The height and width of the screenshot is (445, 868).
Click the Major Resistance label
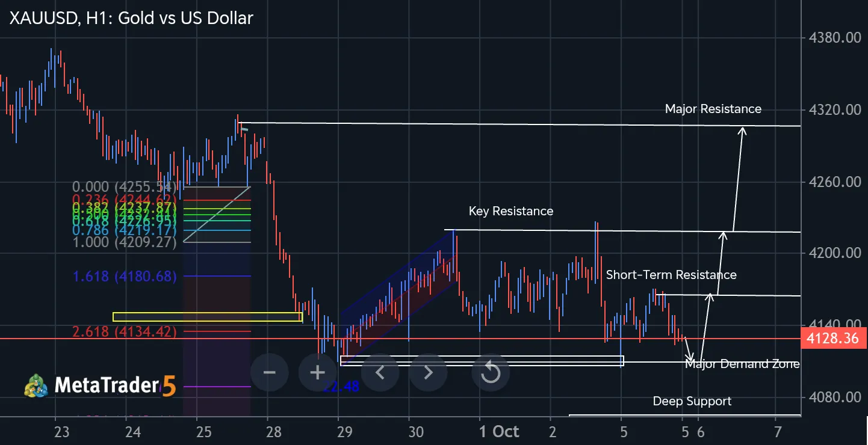[713, 109]
